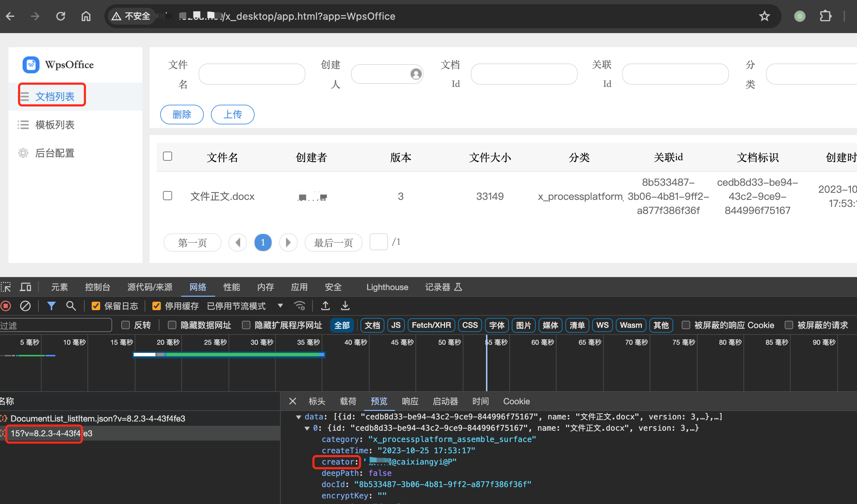The height and width of the screenshot is (504, 857).
Task: Open the browser extensions puzzle icon
Action: click(825, 16)
